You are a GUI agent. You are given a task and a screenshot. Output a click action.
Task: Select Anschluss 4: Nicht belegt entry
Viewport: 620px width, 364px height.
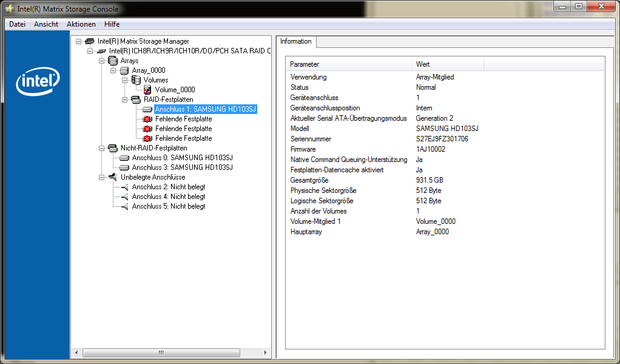pos(169,197)
